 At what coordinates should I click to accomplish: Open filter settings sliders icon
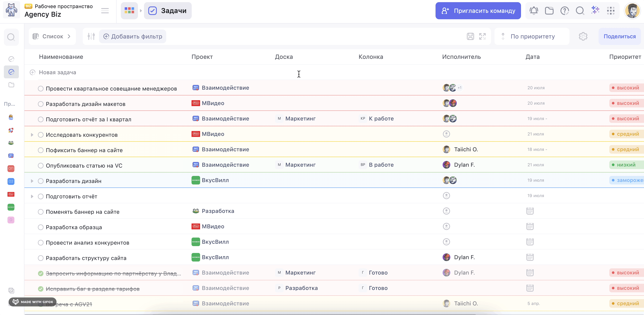coord(91,36)
